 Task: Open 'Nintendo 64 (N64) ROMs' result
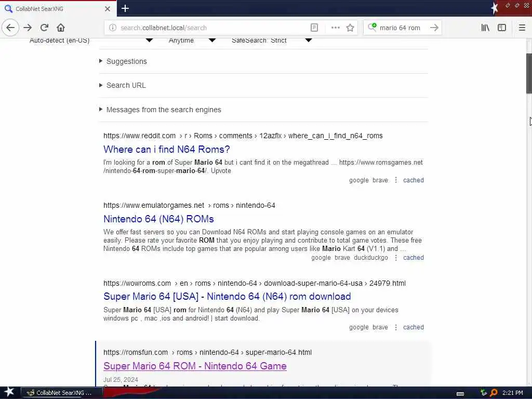(x=158, y=219)
